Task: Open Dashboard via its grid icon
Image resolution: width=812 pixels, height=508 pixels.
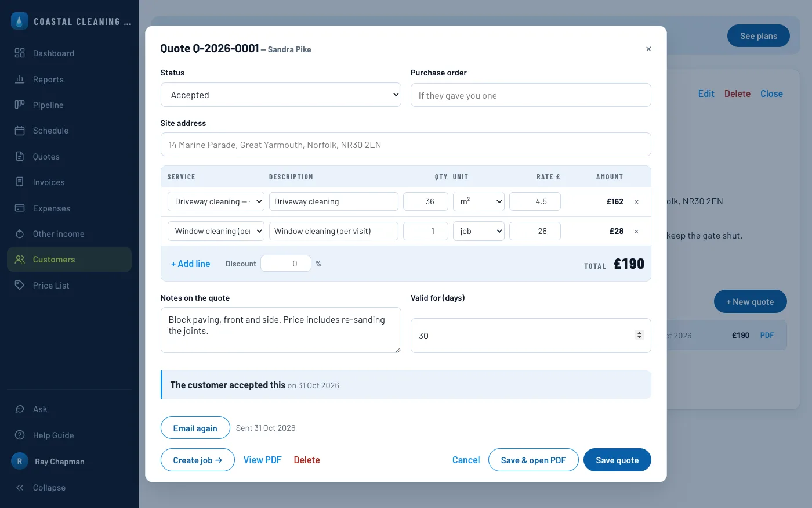Action: coord(20,53)
